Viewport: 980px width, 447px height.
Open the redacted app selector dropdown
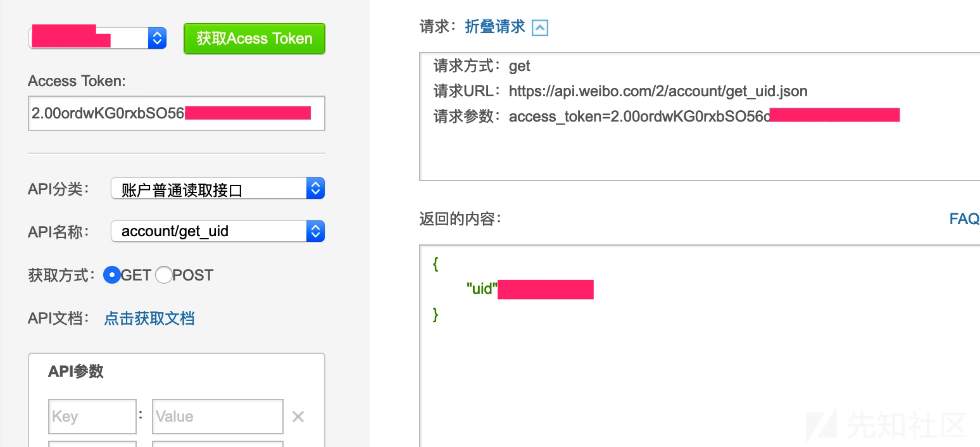[97, 38]
